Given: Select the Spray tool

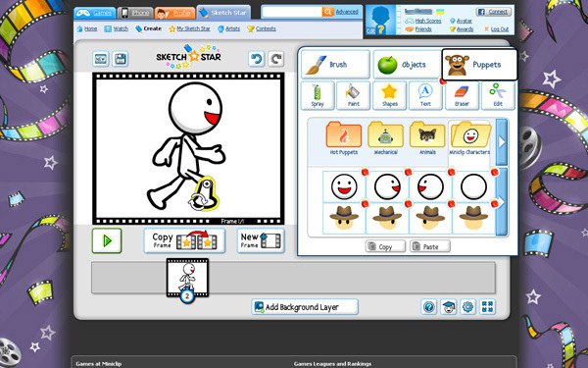Looking at the screenshot, I should pos(318,96).
